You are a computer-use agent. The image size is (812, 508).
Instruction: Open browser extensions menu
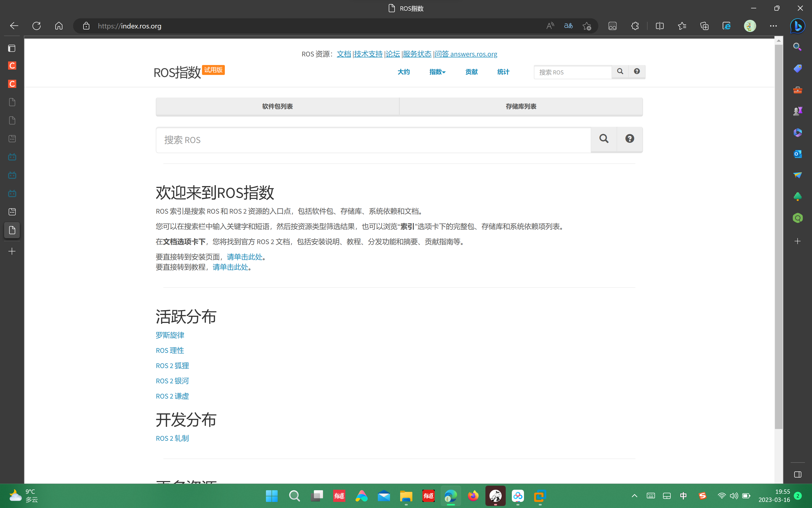click(x=635, y=26)
